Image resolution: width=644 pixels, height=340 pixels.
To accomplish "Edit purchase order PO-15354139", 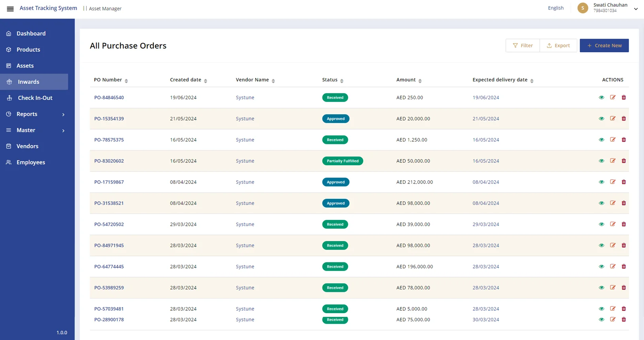I will [x=613, y=119].
